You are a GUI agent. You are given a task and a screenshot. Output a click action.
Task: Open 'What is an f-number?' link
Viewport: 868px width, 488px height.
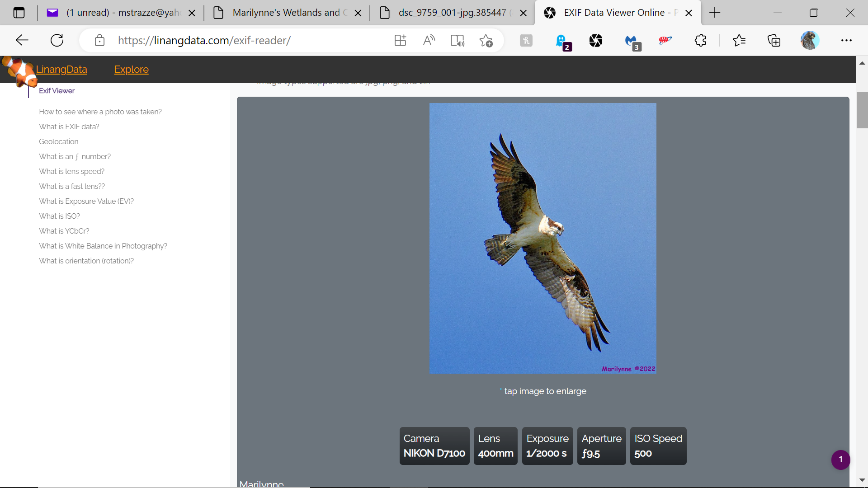(75, 156)
